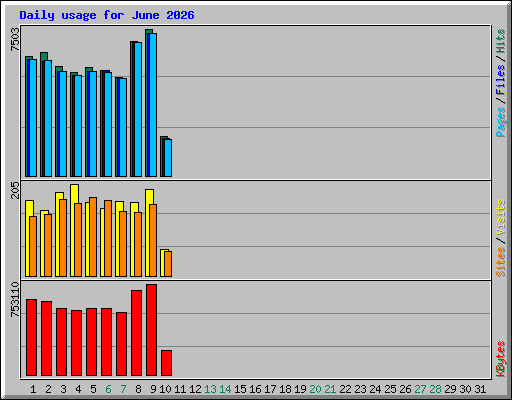
Task: Click the Files legend label
Action: pos(500,79)
